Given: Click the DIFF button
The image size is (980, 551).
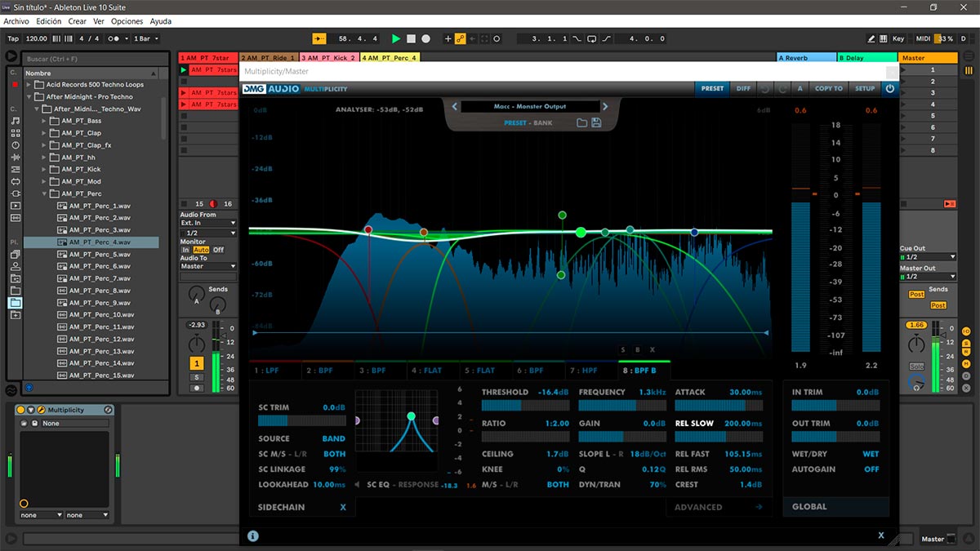Looking at the screenshot, I should pos(743,88).
